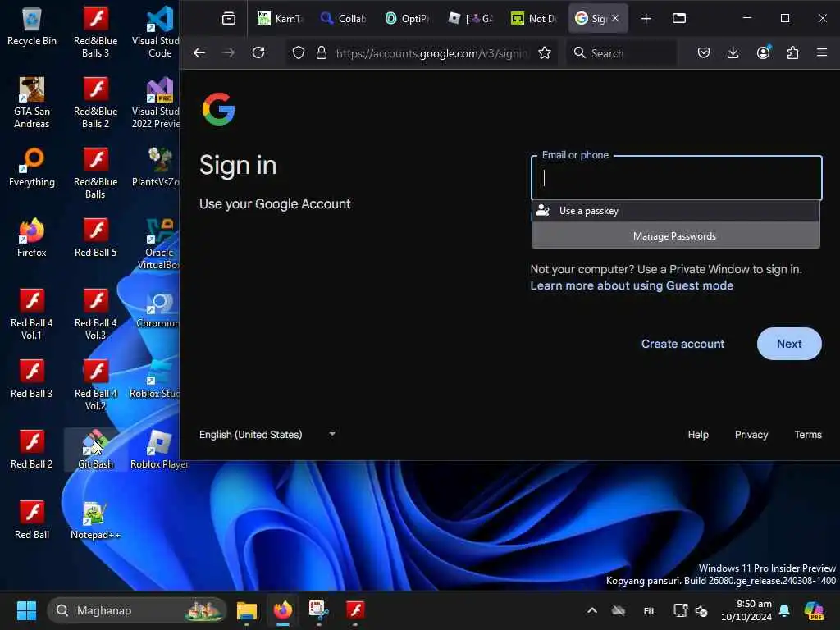
Task: Select the Firefox desktop shortcut
Action: pyautogui.click(x=32, y=239)
